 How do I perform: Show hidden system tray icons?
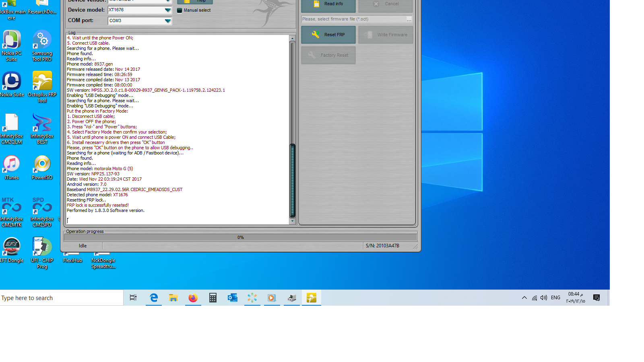(524, 298)
